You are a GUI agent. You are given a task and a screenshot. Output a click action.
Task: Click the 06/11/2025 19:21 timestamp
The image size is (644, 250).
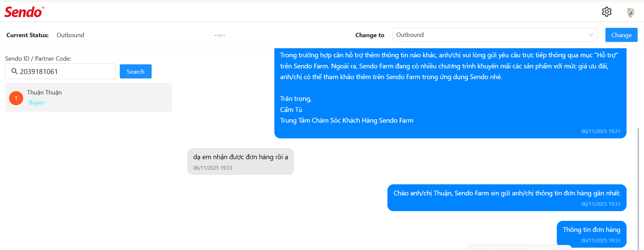coord(600,131)
